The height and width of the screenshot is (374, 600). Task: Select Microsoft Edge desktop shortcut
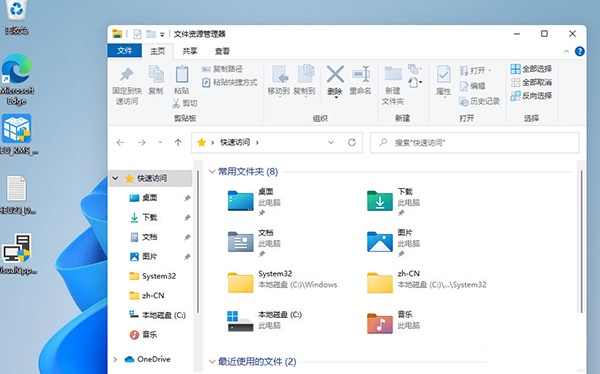click(16, 80)
